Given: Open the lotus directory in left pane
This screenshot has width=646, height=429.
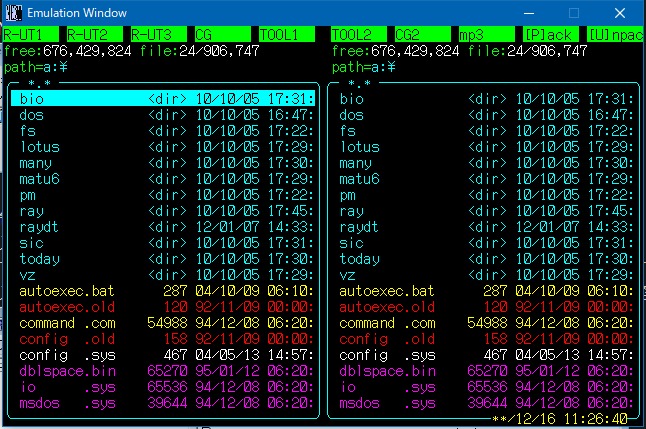Looking at the screenshot, I should [x=40, y=147].
